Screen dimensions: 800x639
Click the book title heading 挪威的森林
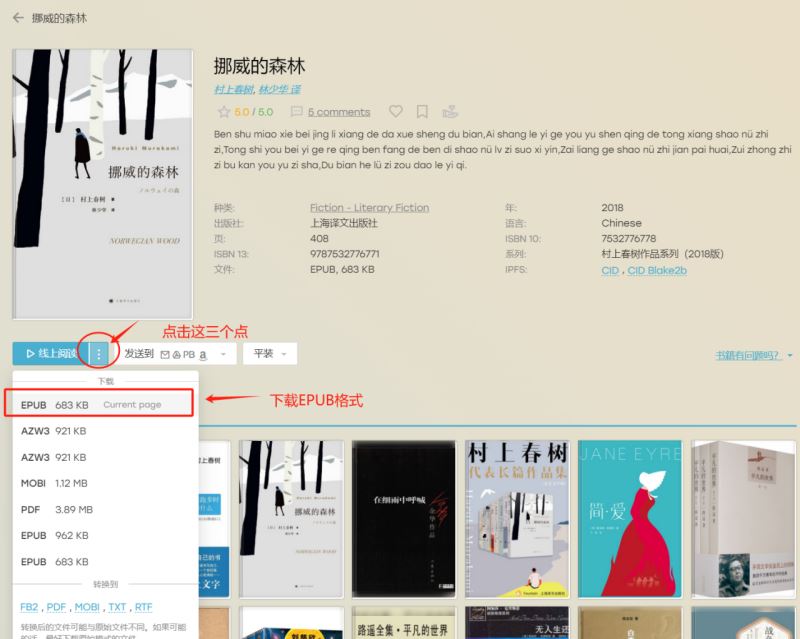tap(259, 66)
